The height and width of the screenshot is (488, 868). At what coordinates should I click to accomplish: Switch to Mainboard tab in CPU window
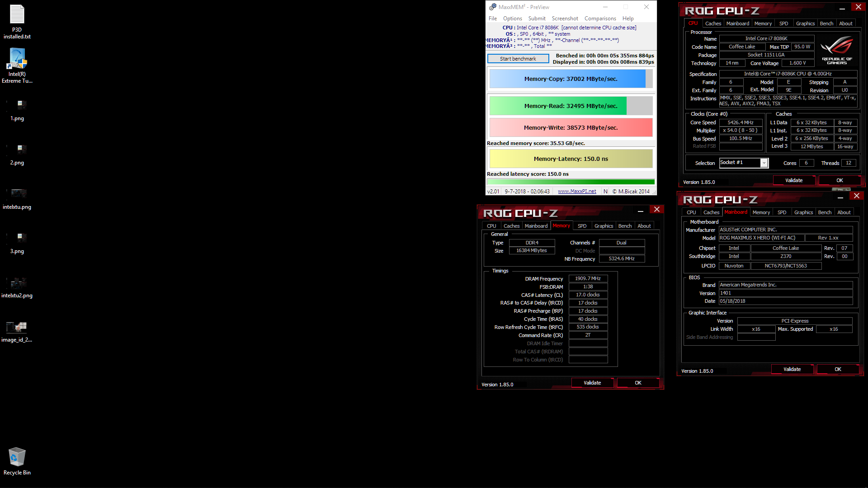pos(738,23)
